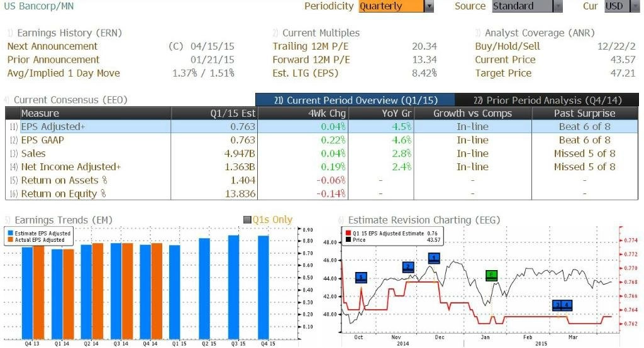Click Sales YoY growth 2.8%
Image resolution: width=644 pixels, height=348 pixels.
coord(401,153)
